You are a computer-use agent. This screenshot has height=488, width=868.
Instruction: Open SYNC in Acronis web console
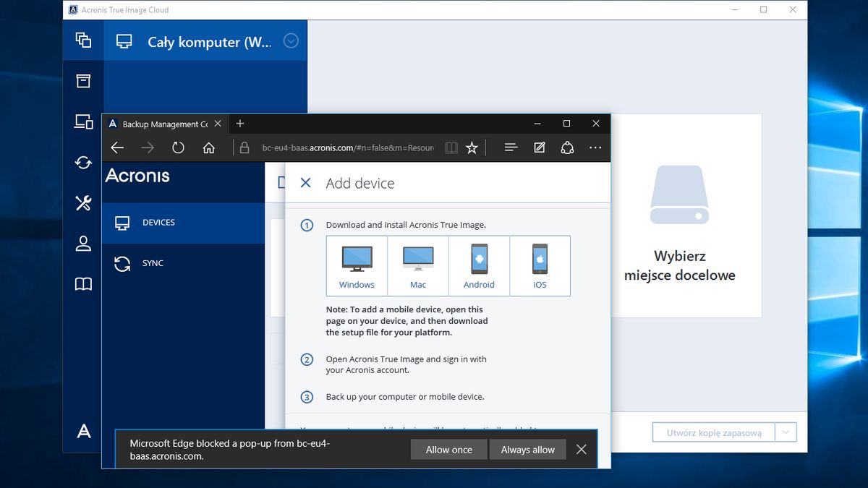click(184, 263)
